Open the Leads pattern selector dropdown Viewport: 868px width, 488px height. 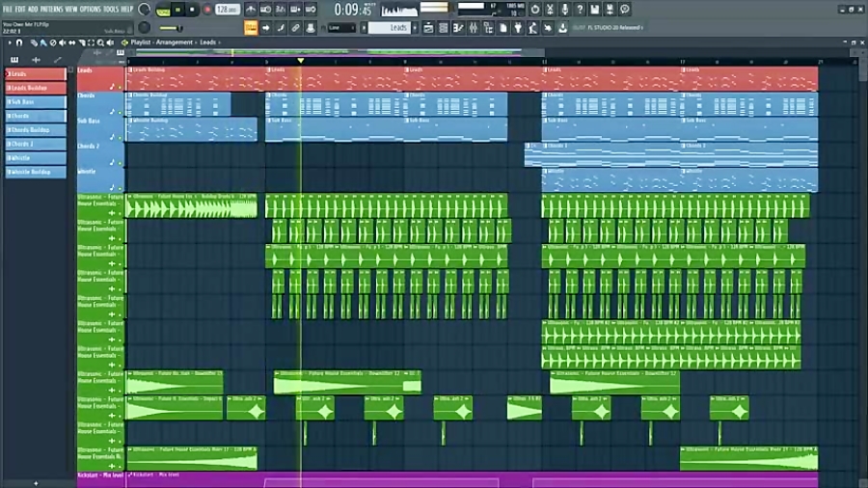397,28
